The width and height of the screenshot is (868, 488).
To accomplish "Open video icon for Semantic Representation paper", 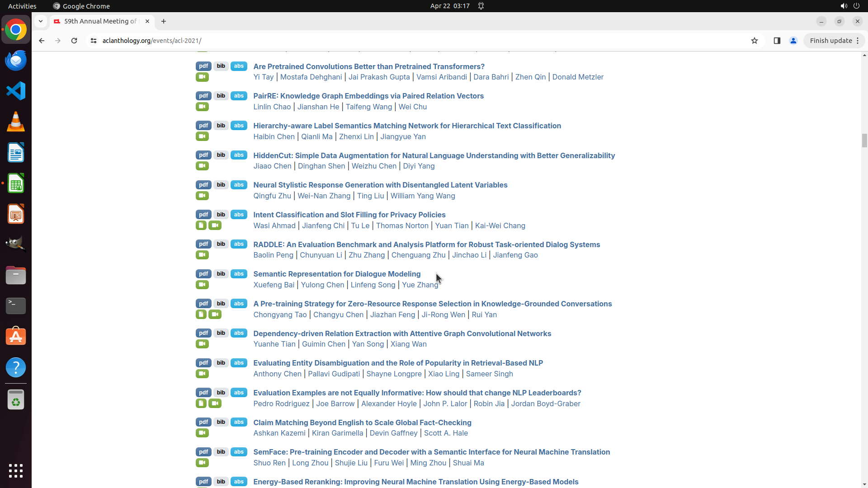I will tap(202, 285).
